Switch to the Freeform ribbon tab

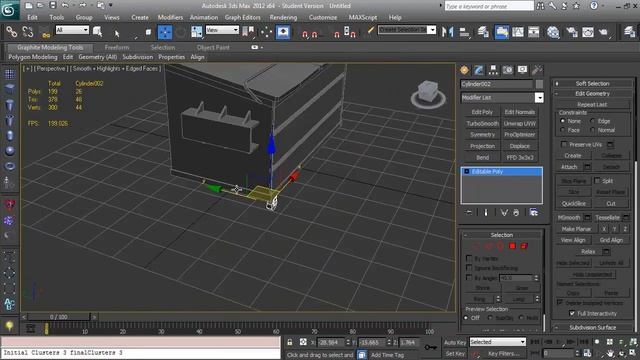point(117,47)
